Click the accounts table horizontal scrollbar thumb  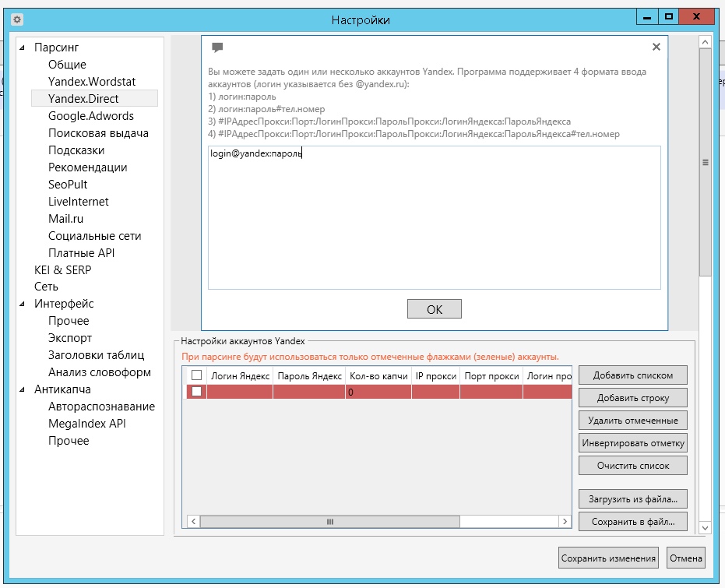330,522
